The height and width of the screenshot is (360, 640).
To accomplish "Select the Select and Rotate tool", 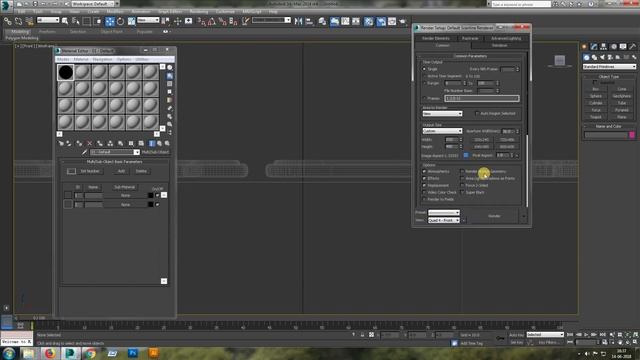I will click(x=120, y=21).
